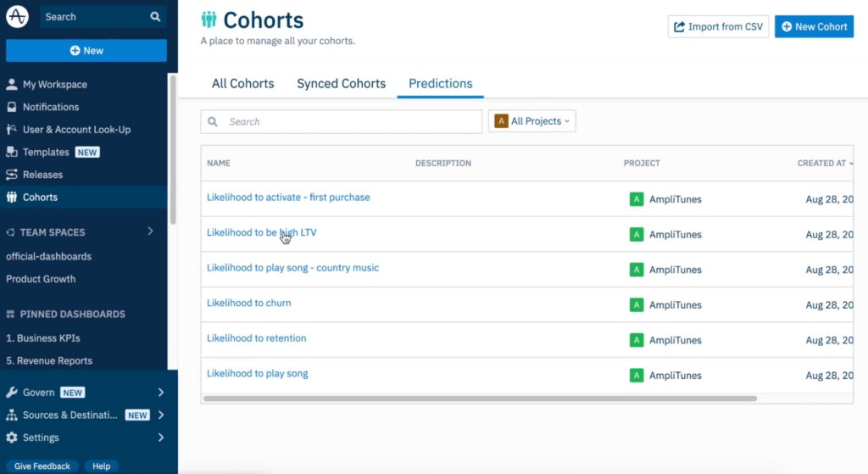Open the Notifications page
Screen dimensions: 868x474
(x=50, y=107)
